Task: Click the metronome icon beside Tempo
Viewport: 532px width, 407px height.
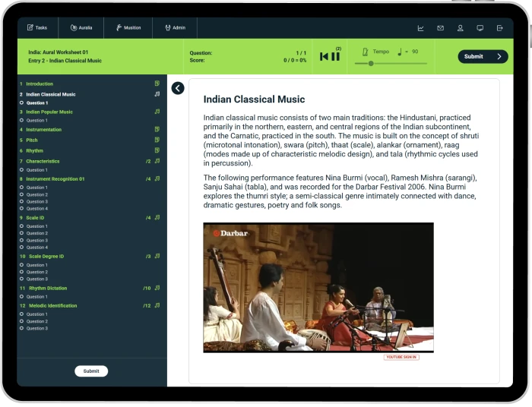Action: [365, 52]
